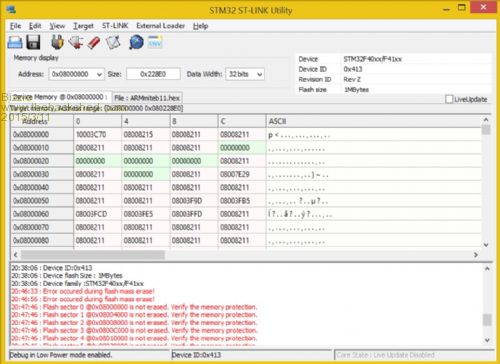Open the Target menu

point(83,26)
